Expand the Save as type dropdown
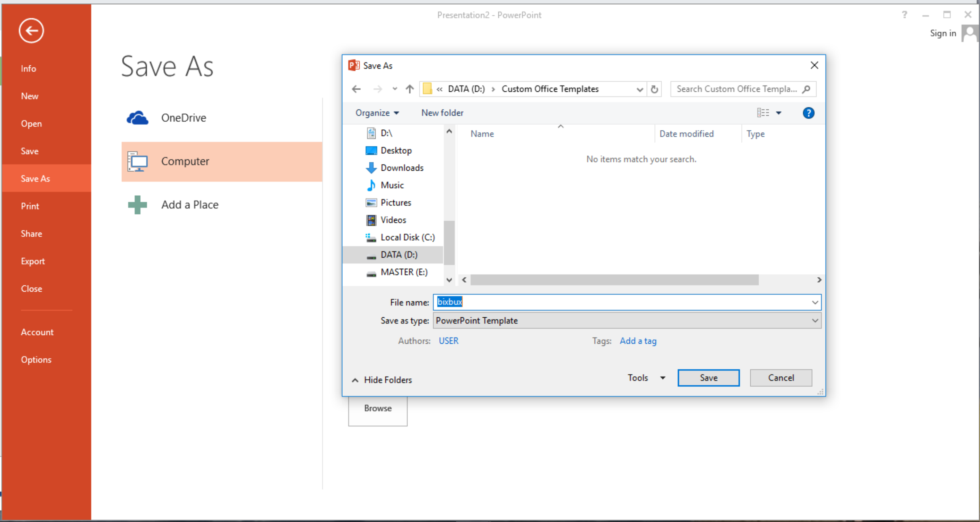This screenshot has height=522, width=980. coord(815,320)
